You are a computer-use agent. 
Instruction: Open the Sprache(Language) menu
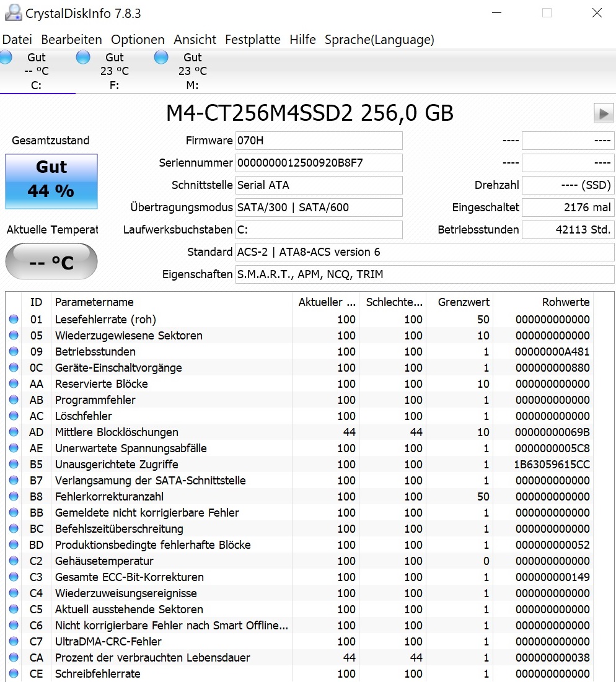pyautogui.click(x=379, y=40)
